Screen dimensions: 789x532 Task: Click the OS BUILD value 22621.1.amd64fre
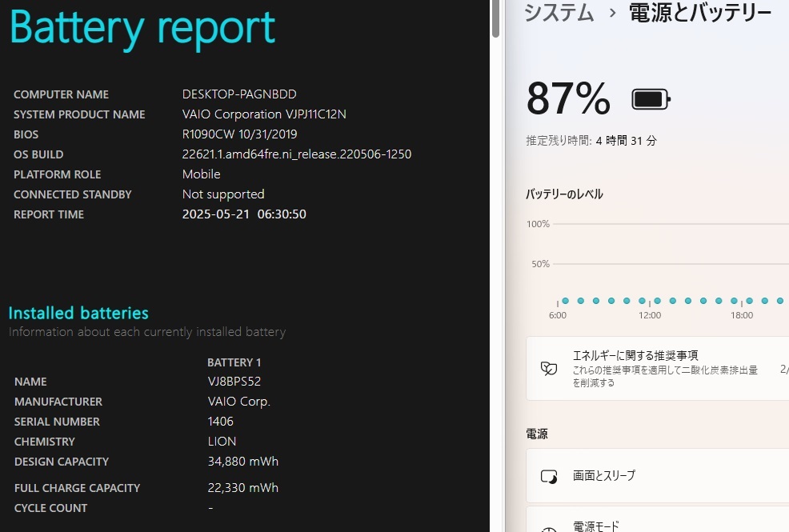point(297,154)
